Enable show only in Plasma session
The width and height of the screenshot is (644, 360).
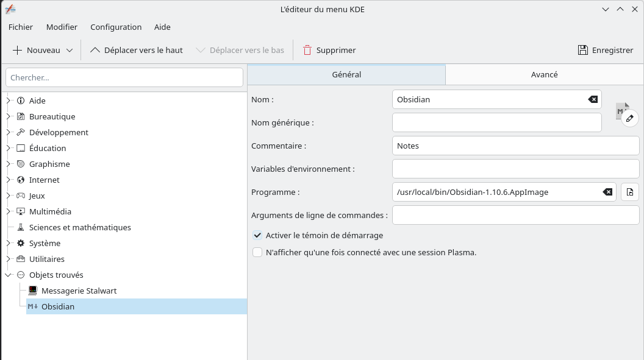tap(257, 252)
